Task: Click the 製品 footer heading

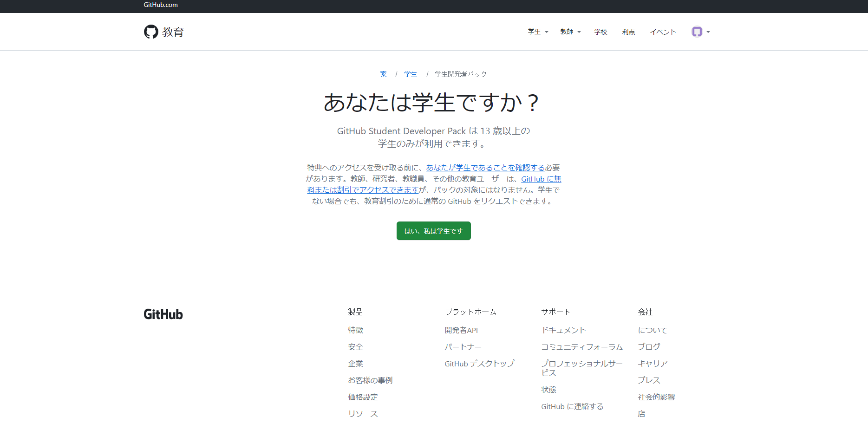Action: pyautogui.click(x=355, y=312)
